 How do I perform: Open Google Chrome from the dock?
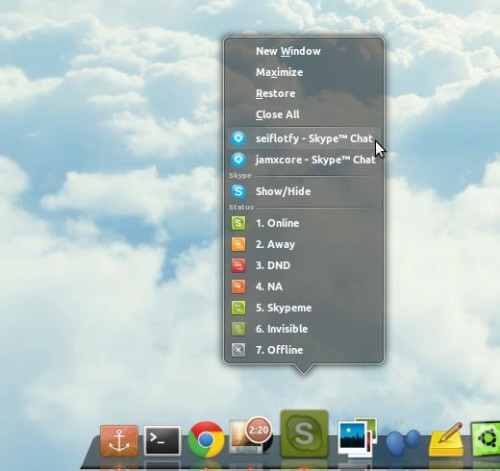coord(206,439)
